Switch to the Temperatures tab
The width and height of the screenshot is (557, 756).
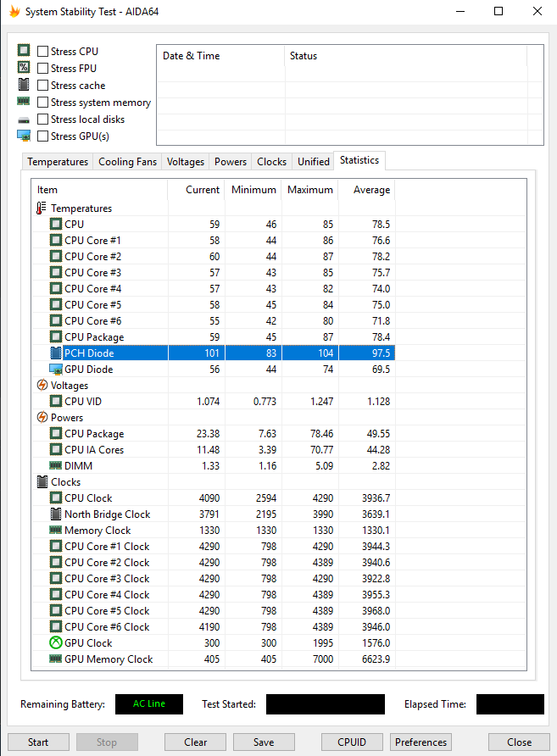[58, 162]
